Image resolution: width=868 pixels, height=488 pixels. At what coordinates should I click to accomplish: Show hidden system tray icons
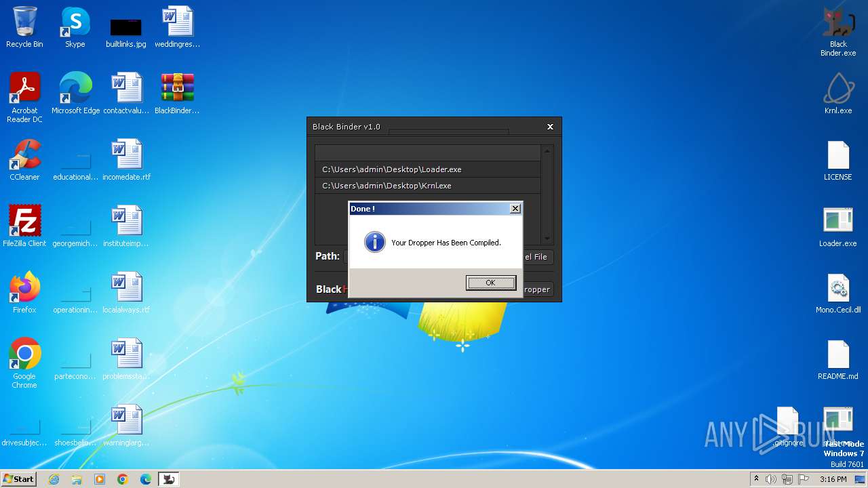pos(756,479)
